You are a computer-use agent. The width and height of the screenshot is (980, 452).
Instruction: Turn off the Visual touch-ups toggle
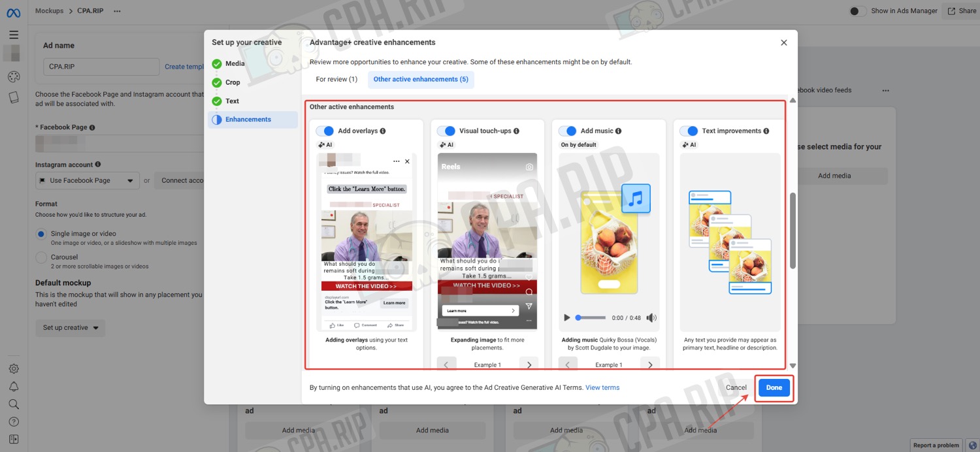point(446,131)
